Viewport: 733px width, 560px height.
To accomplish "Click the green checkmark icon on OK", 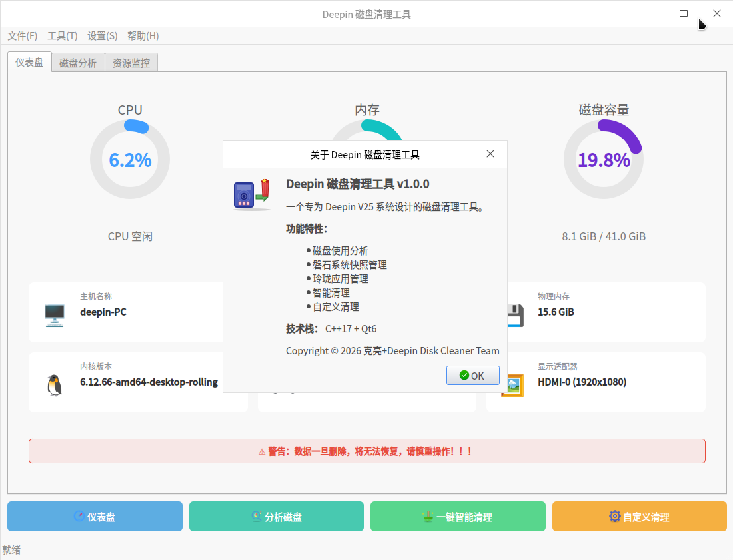I will tap(464, 376).
